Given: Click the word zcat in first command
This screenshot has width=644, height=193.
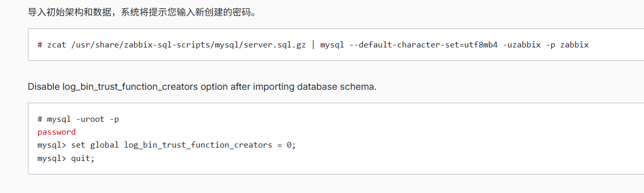Looking at the screenshot, I should point(55,45).
